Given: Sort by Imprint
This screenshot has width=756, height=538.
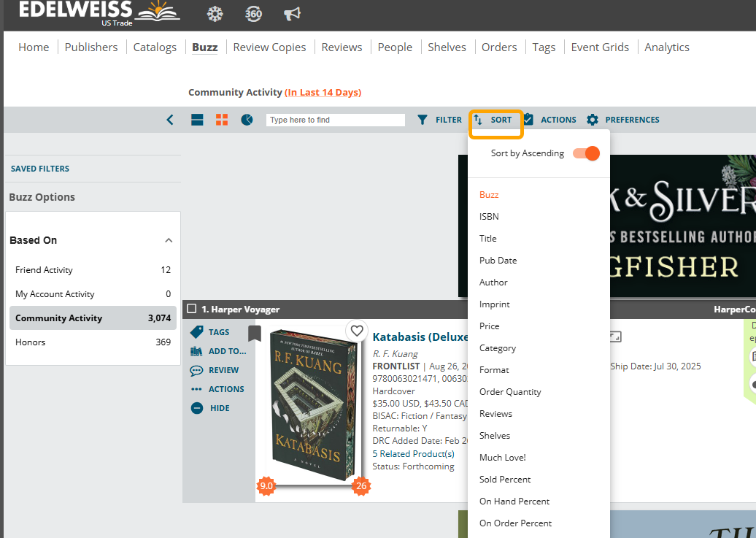Looking at the screenshot, I should coord(495,304).
